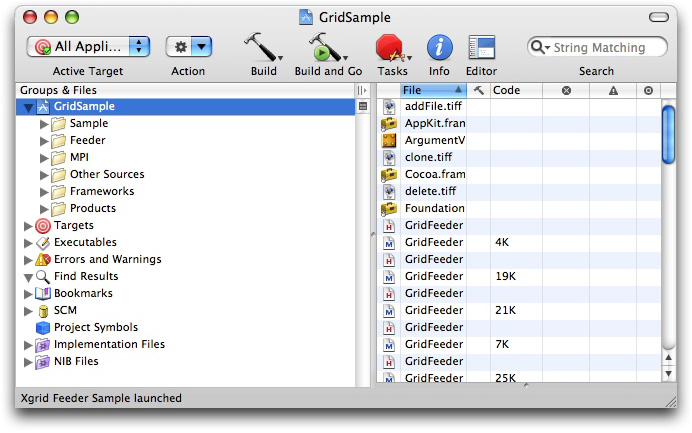The image size is (692, 433).
Task: Expand the Targets group
Action: click(28, 226)
